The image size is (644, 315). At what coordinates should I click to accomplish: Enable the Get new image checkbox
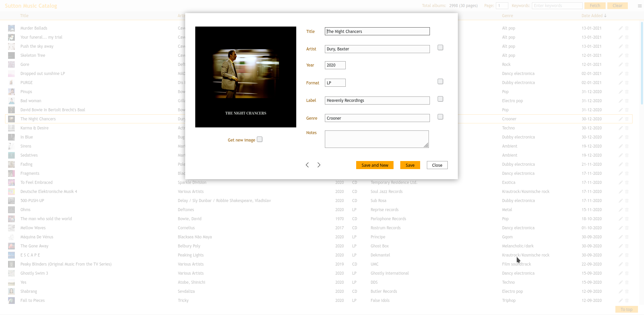(x=260, y=139)
